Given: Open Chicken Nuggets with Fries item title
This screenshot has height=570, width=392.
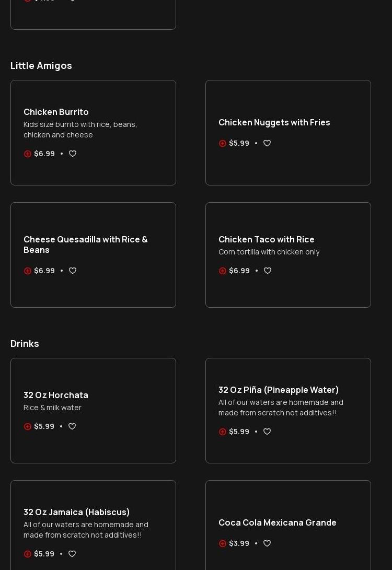Looking at the screenshot, I should coord(274,122).
